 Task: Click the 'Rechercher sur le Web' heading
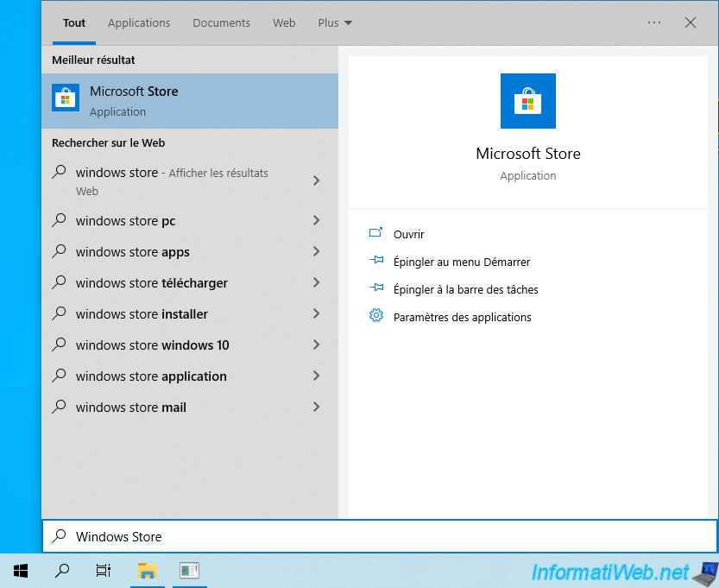(x=108, y=143)
